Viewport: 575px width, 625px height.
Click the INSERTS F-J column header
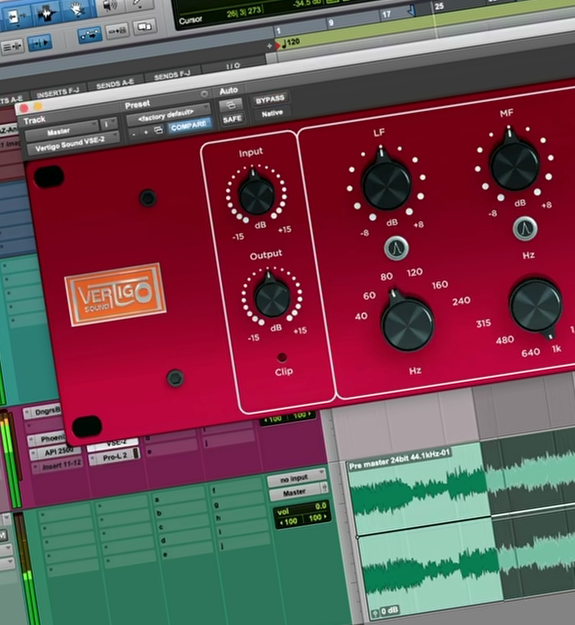coord(58,93)
